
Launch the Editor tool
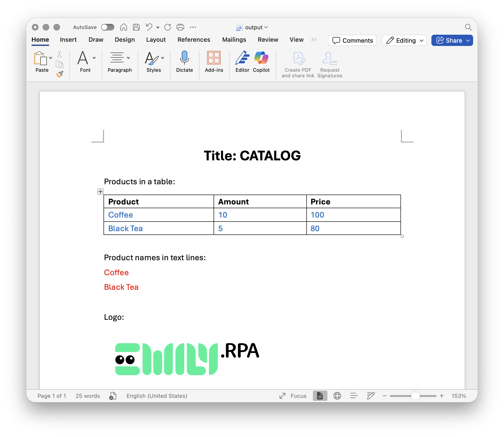click(x=242, y=58)
